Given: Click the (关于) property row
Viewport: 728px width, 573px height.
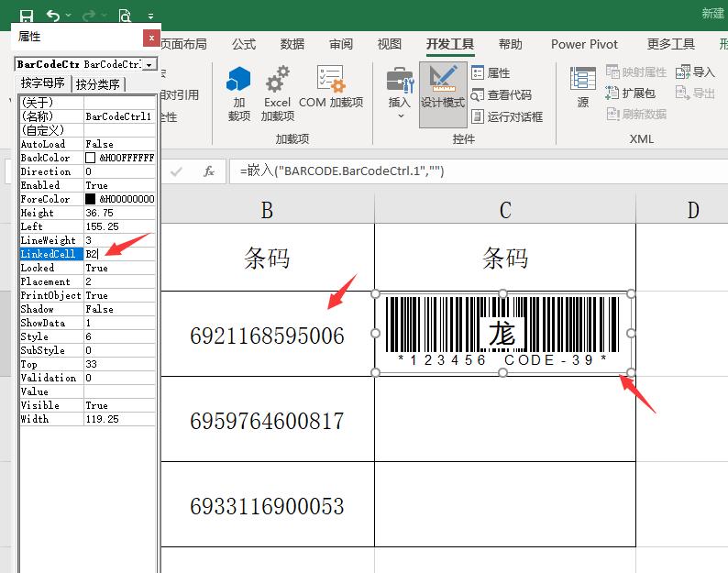Looking at the screenshot, I should point(87,103).
